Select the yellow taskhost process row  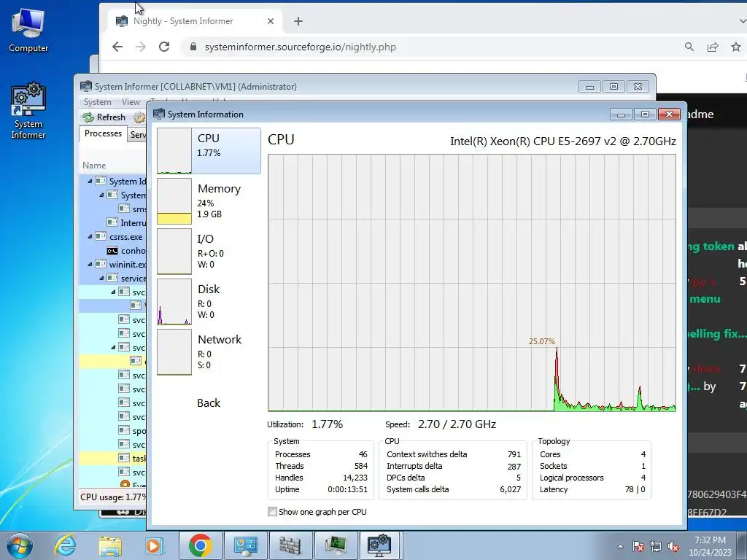tap(112, 458)
